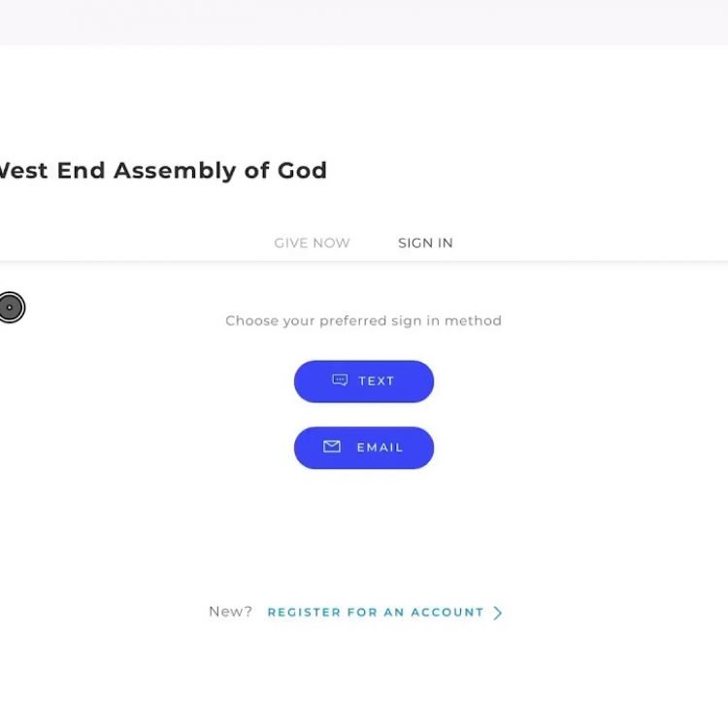This screenshot has width=728, height=728.
Task: Sign in using the EMAIL button
Action: coord(364,447)
